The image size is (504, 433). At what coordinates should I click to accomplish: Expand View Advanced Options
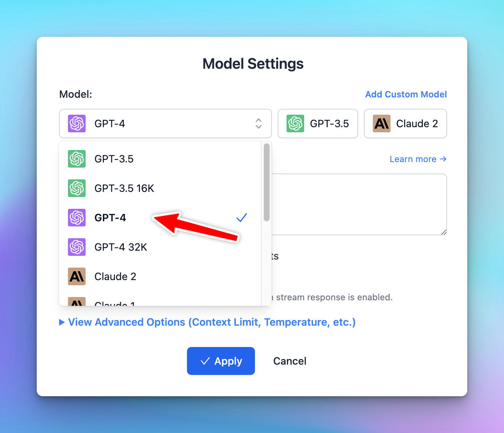click(208, 322)
